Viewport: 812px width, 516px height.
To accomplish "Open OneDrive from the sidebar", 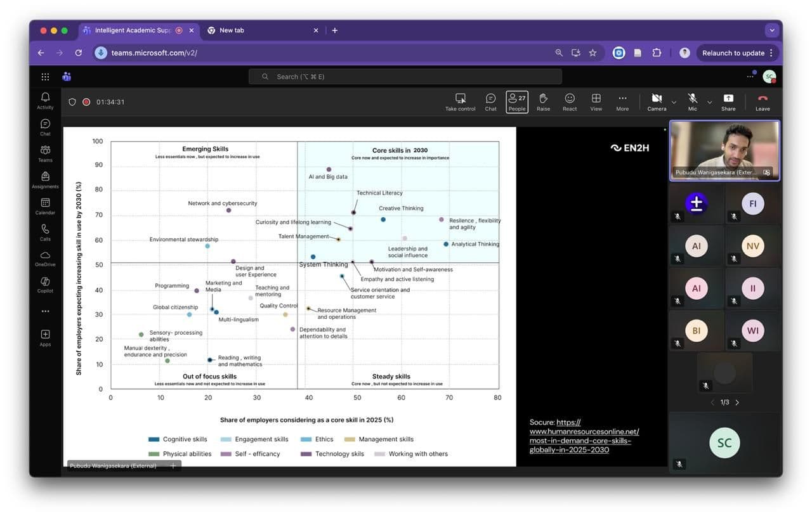I will point(45,258).
